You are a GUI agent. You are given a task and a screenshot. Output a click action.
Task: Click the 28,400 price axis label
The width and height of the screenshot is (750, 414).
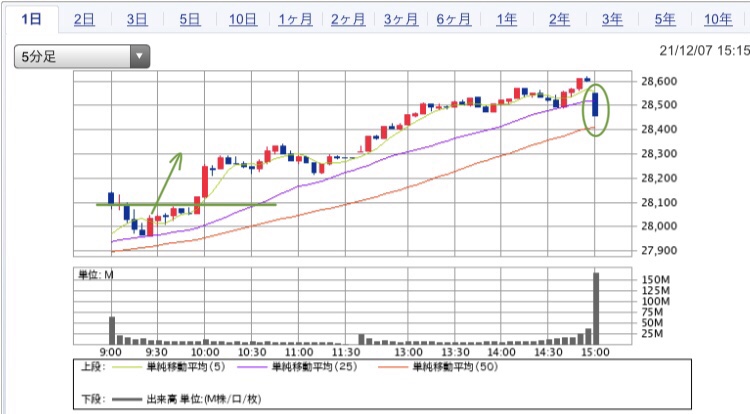pyautogui.click(x=659, y=129)
